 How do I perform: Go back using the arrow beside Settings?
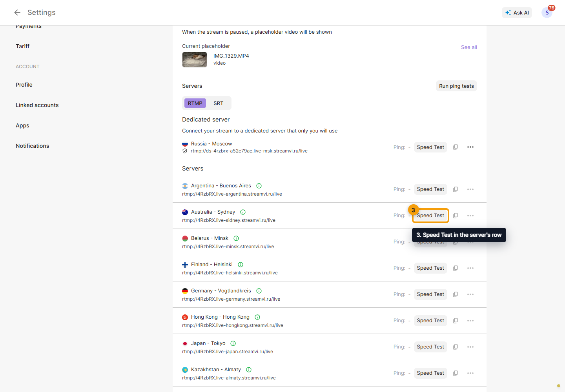[x=17, y=13]
